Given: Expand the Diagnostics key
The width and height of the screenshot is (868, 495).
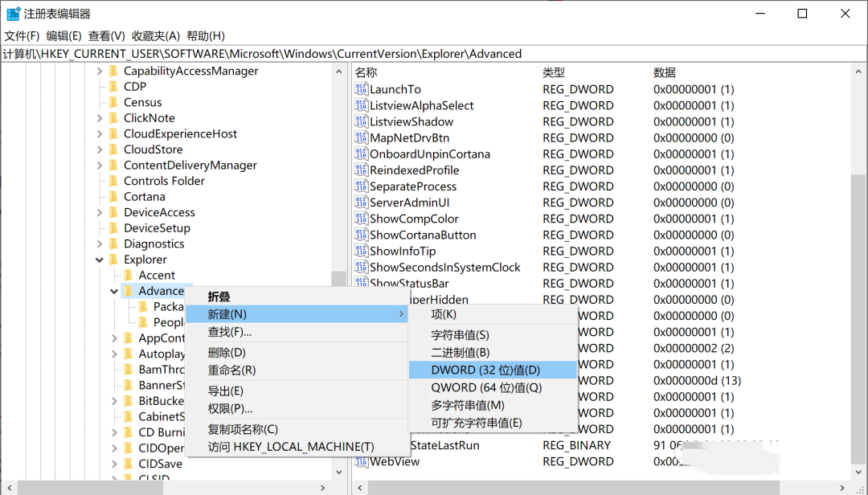Looking at the screenshot, I should [x=100, y=243].
